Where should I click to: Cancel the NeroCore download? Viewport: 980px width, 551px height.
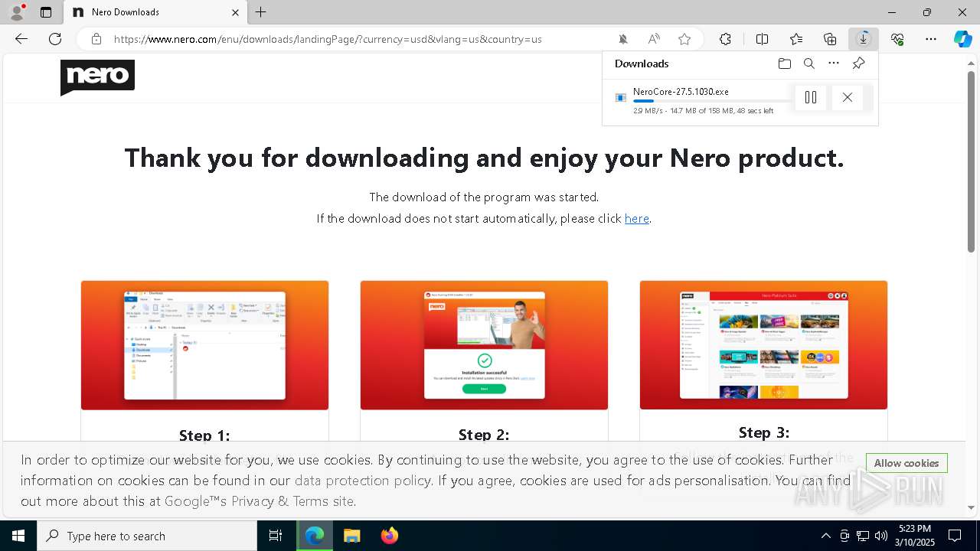(847, 97)
